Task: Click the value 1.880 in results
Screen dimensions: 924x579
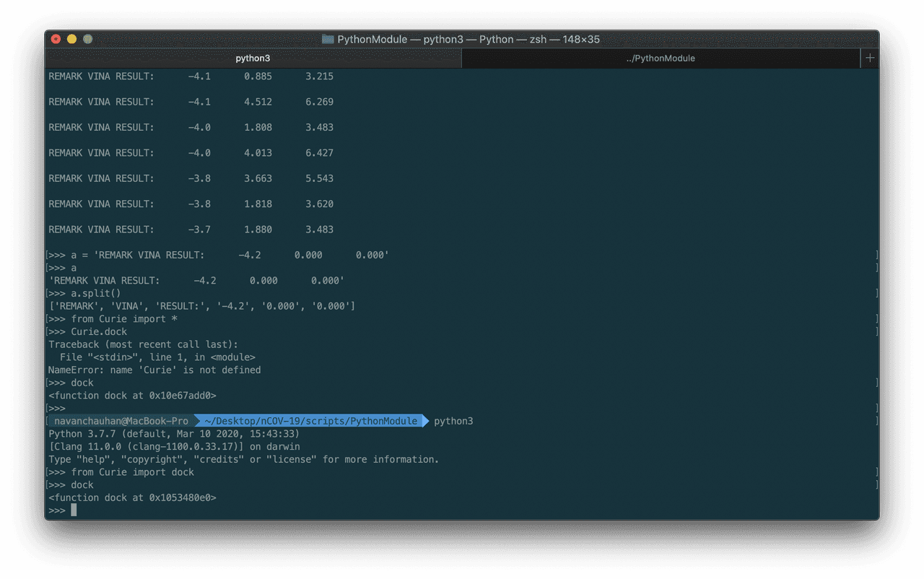Action: [x=258, y=230]
